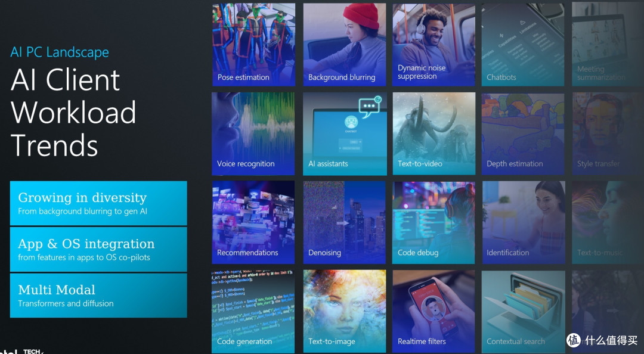The image size is (644, 354).
Task: Select the Voice recognition waveform tile
Action: point(253,133)
